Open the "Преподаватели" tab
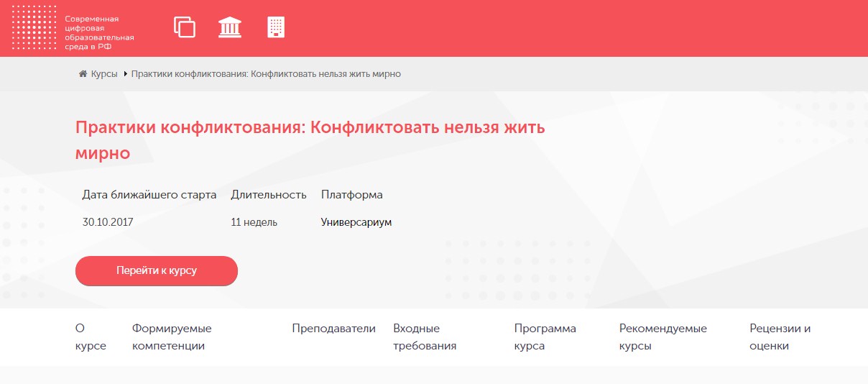 [333, 329]
